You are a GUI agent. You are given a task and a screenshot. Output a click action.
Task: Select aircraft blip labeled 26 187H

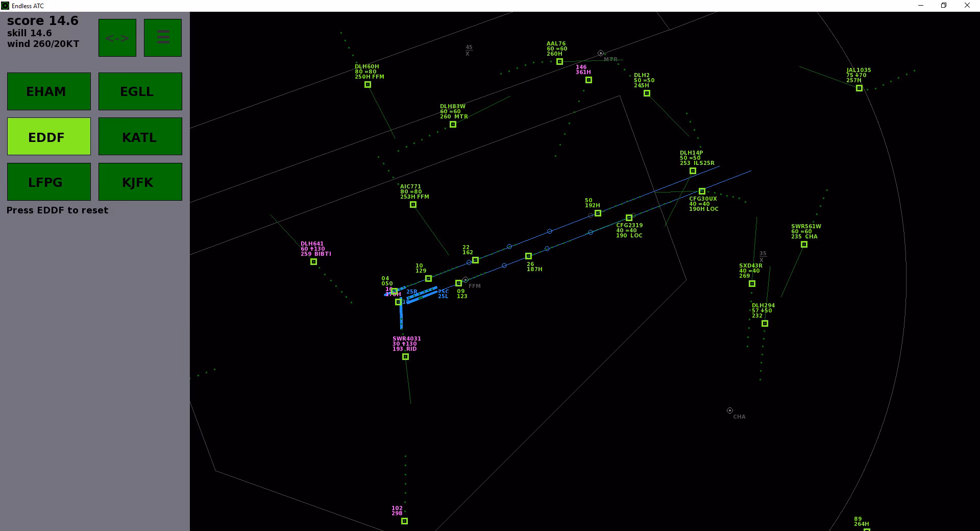528,256
